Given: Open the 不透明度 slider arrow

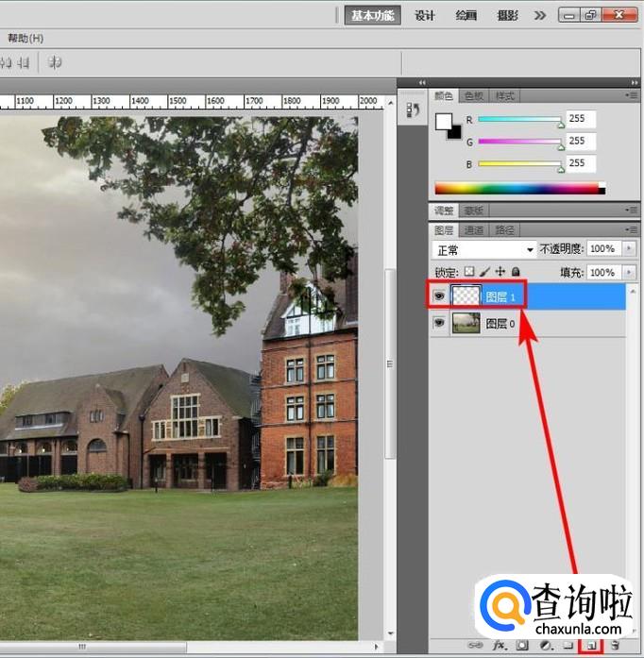Looking at the screenshot, I should (x=629, y=248).
